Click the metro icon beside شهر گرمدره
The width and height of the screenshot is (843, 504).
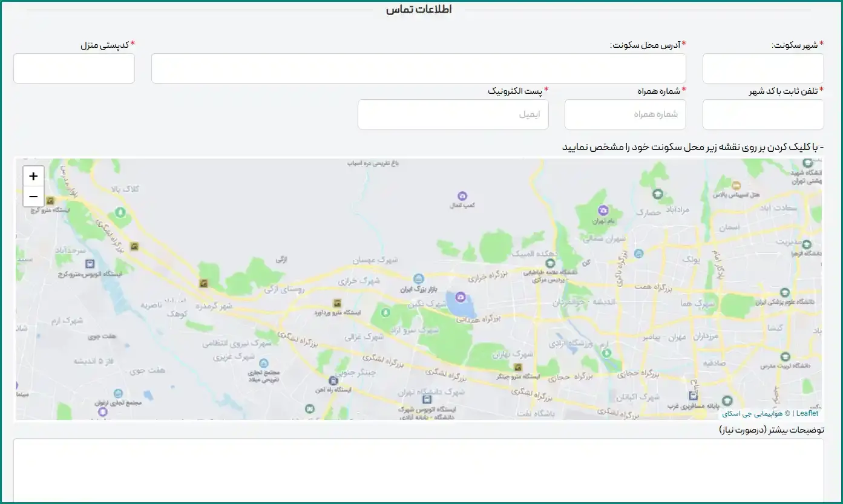coord(204,283)
